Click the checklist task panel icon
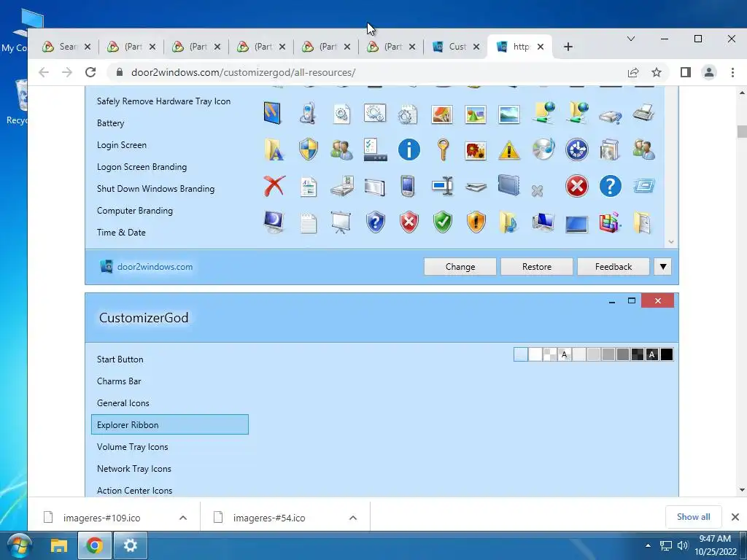The image size is (747, 560). coord(375,149)
